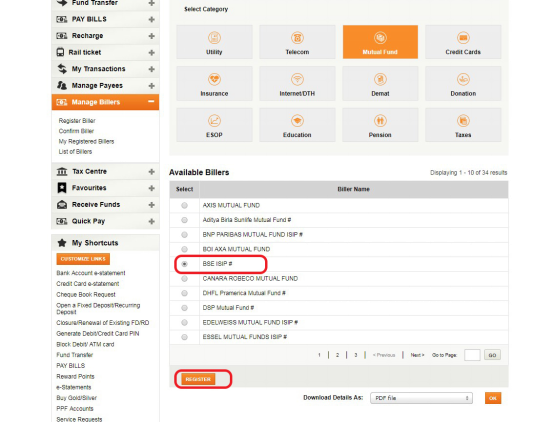Select EDELWEISS MUTUAL FUND ISIP radio
553x423 pixels.
click(x=184, y=322)
